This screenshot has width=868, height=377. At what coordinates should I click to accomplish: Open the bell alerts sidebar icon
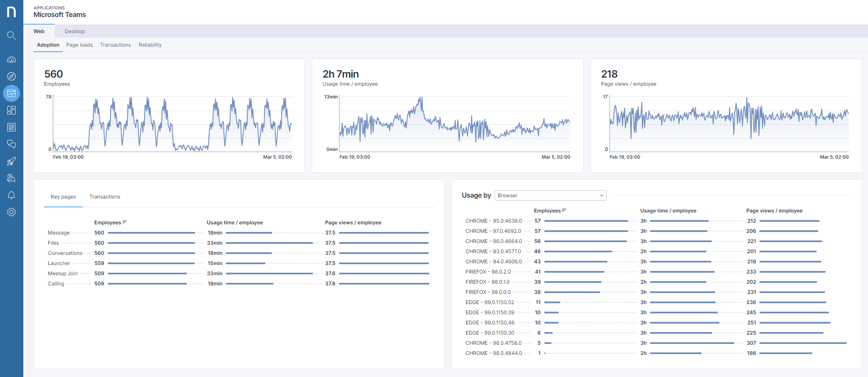tap(11, 195)
